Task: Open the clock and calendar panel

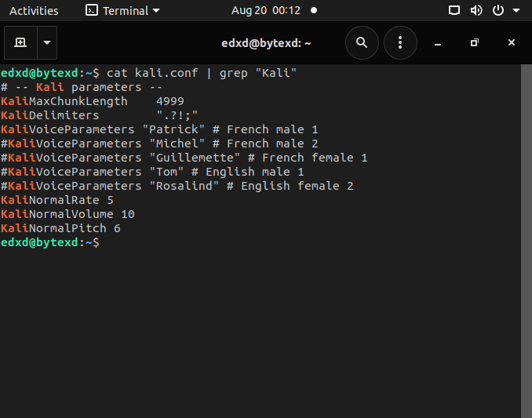Action: [266, 11]
